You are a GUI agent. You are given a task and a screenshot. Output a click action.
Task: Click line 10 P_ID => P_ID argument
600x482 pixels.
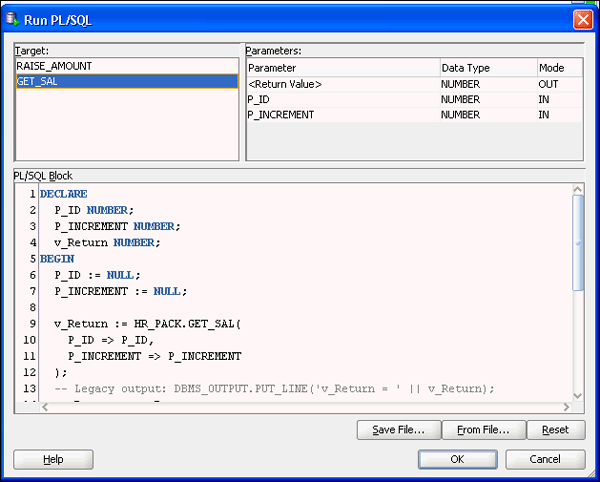tap(111, 340)
